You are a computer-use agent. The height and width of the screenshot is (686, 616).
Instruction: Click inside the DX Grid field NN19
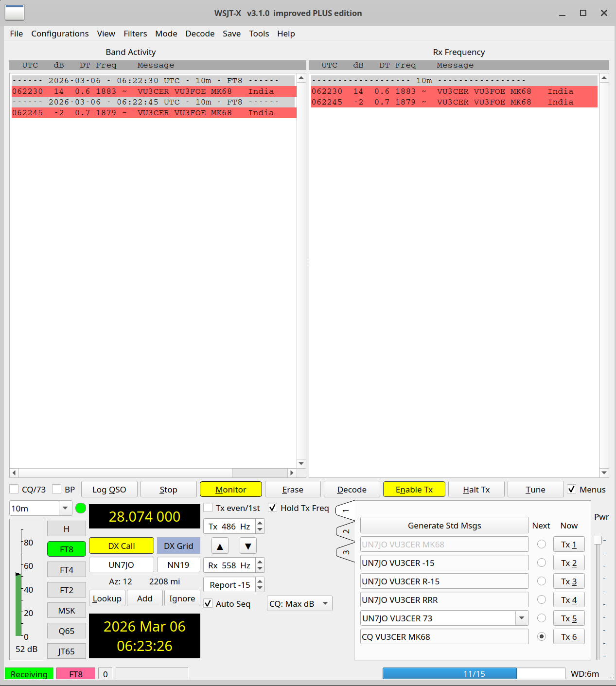(178, 564)
